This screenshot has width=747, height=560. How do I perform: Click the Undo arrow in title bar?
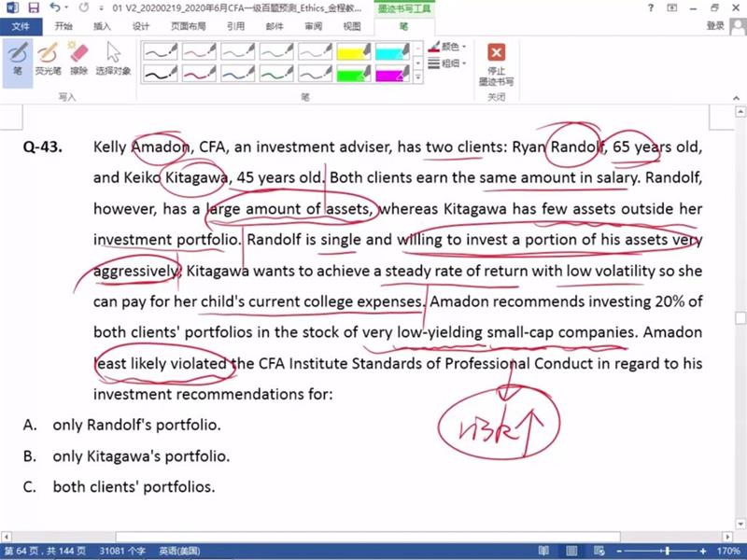53,7
